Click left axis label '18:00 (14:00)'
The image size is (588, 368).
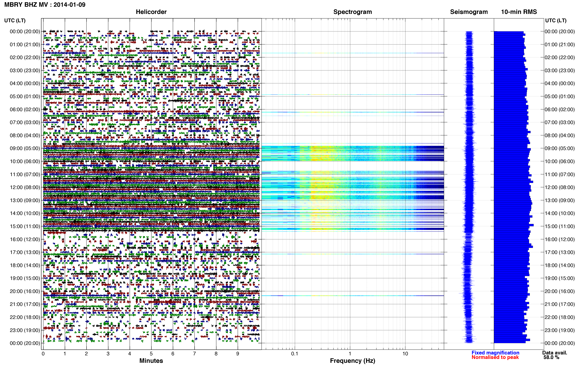25,265
